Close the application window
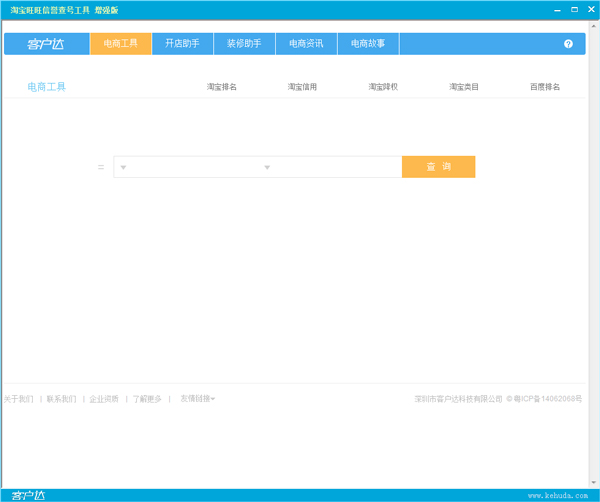 [x=588, y=9]
